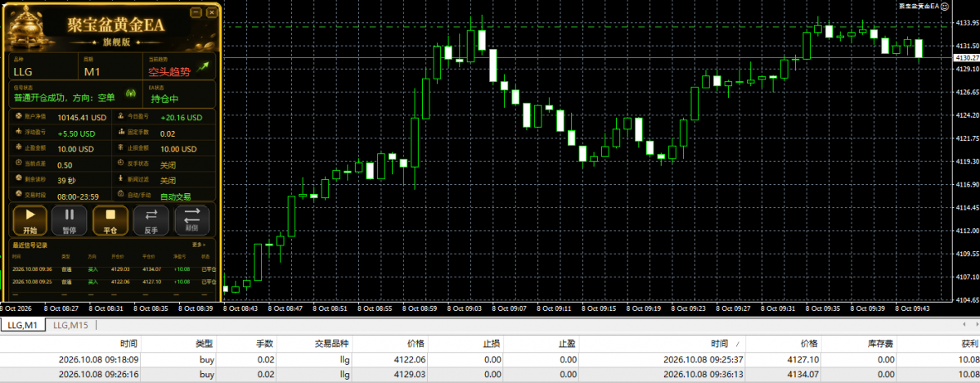Screen dimensions: 980x383
Task: Click the 开始 (start) play button
Action: pos(29,221)
